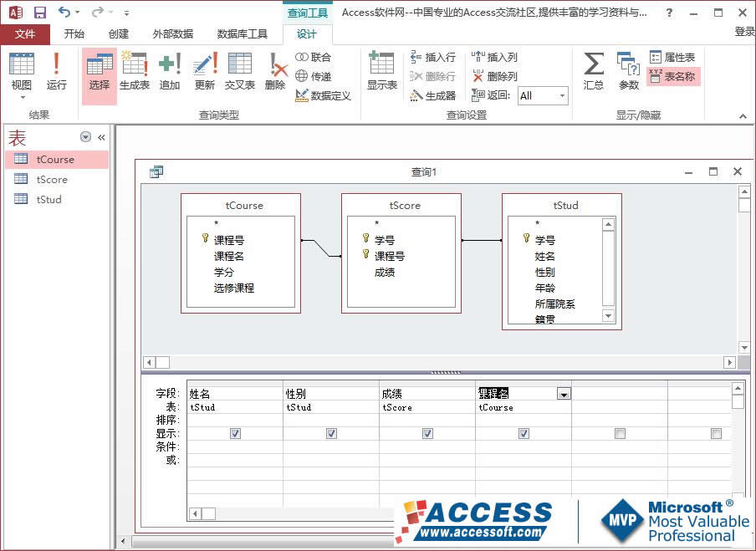Screen dimensions: 756x551
Task: Toggle the 汇总 totals row
Action: point(593,71)
